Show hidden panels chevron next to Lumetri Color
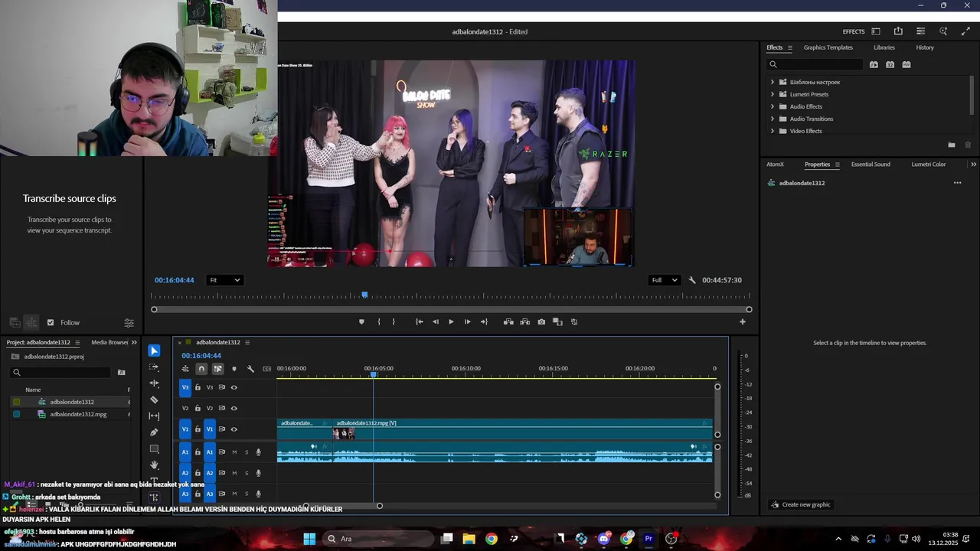 973,165
